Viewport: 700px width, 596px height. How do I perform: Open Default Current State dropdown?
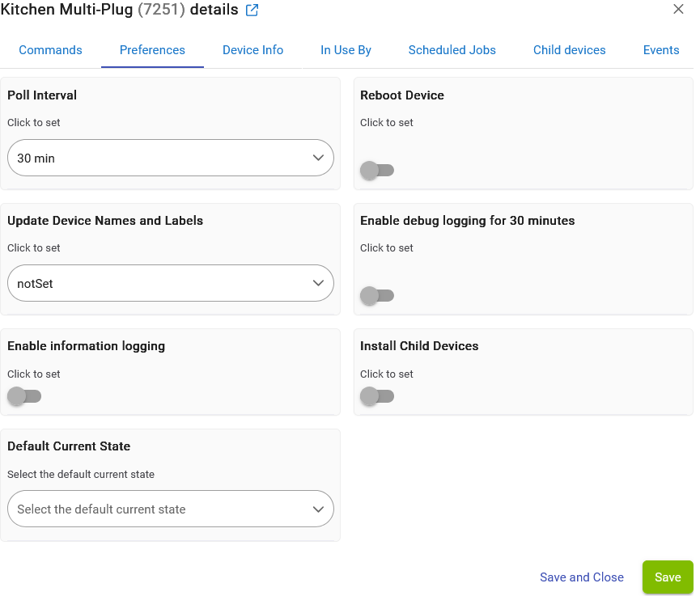pos(170,509)
